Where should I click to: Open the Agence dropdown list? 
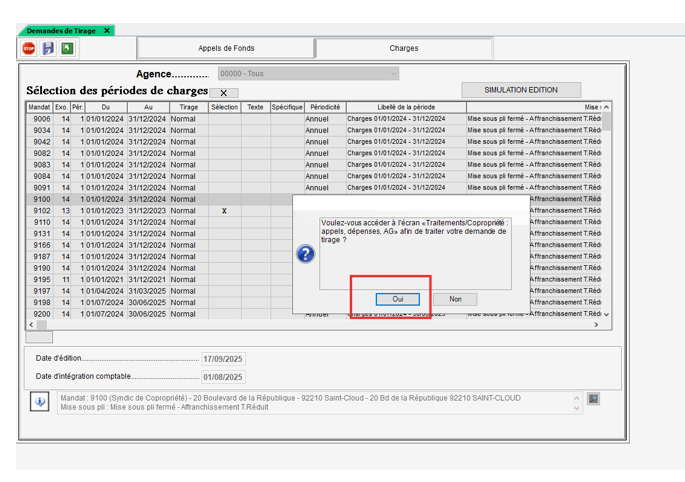393,73
